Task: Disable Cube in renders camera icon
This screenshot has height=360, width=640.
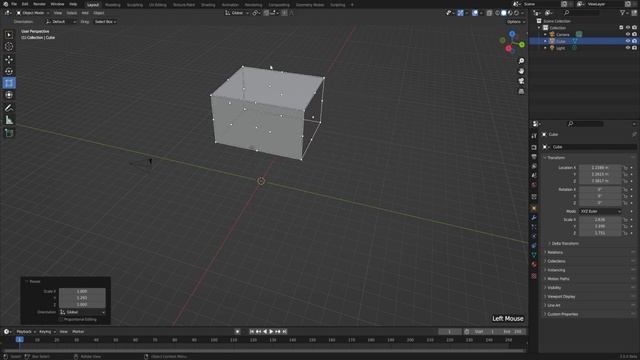Action: click(634, 41)
